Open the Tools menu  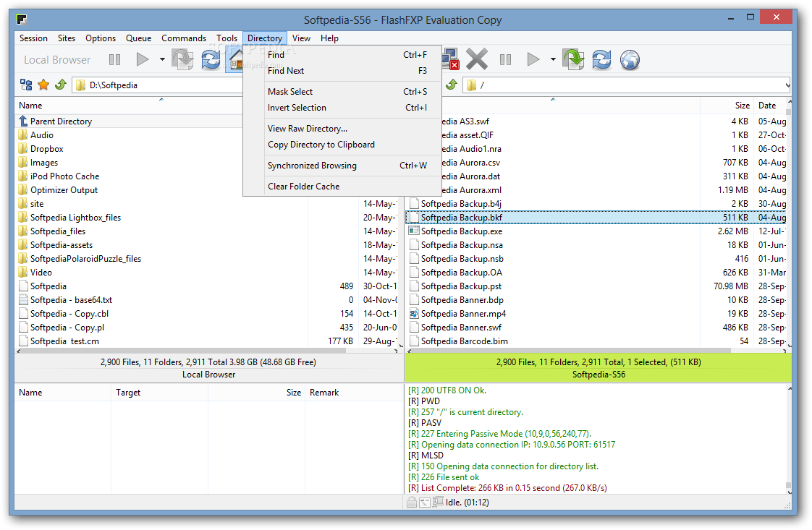[227, 38]
